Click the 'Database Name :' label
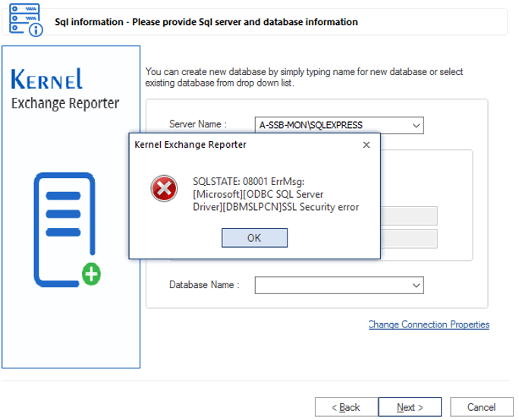The height and width of the screenshot is (420, 519). [x=204, y=285]
